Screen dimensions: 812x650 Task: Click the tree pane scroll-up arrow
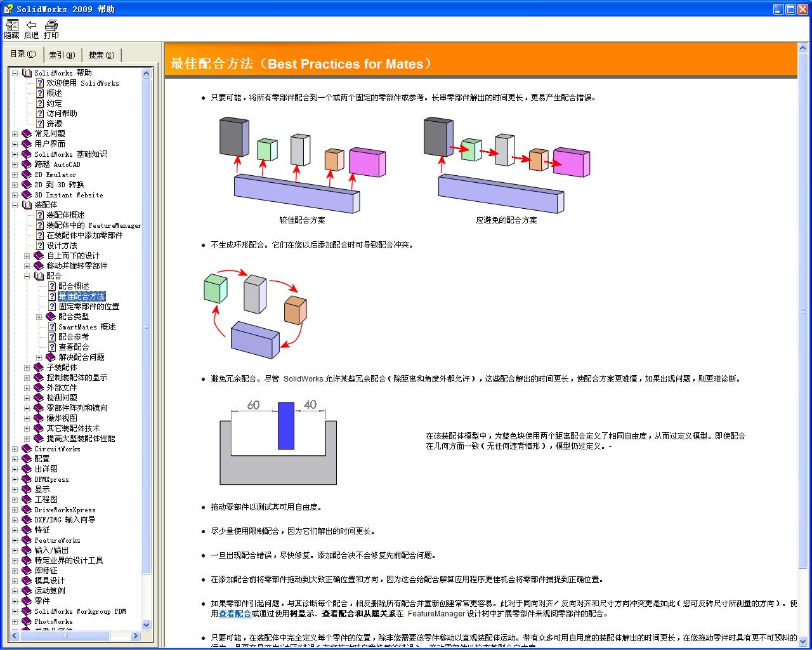pyautogui.click(x=147, y=73)
